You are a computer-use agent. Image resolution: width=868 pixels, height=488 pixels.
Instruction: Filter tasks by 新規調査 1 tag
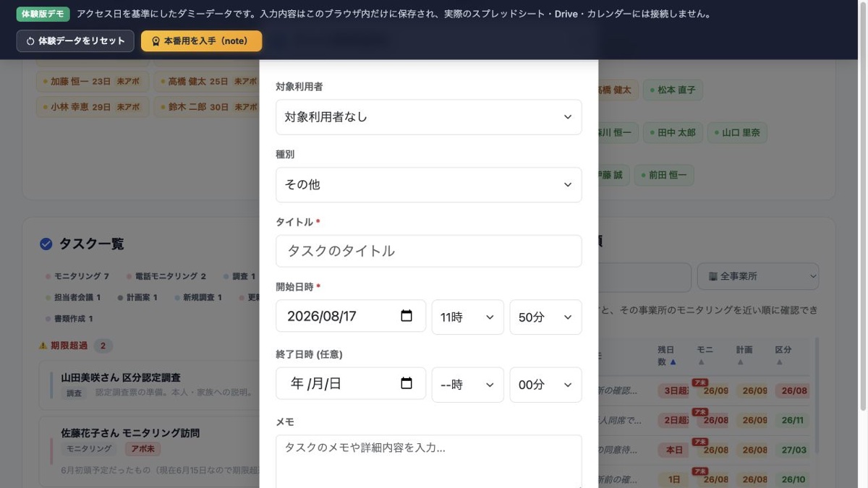(197, 297)
